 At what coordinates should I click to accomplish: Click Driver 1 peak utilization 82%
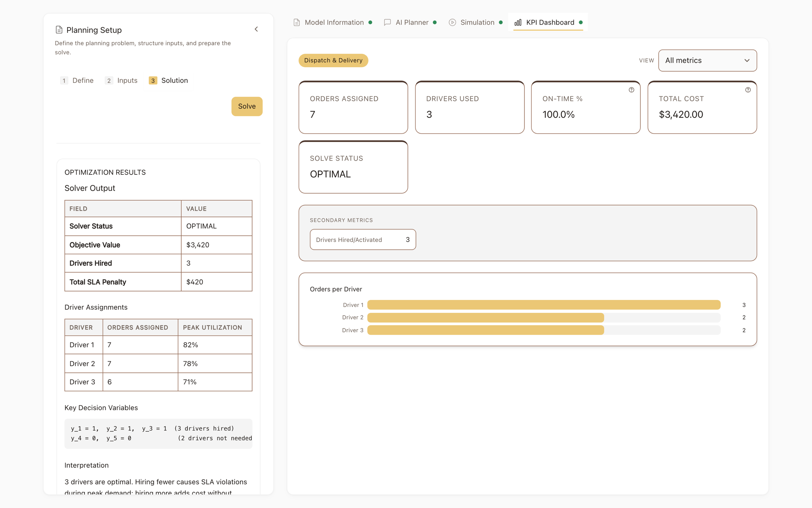click(215, 345)
